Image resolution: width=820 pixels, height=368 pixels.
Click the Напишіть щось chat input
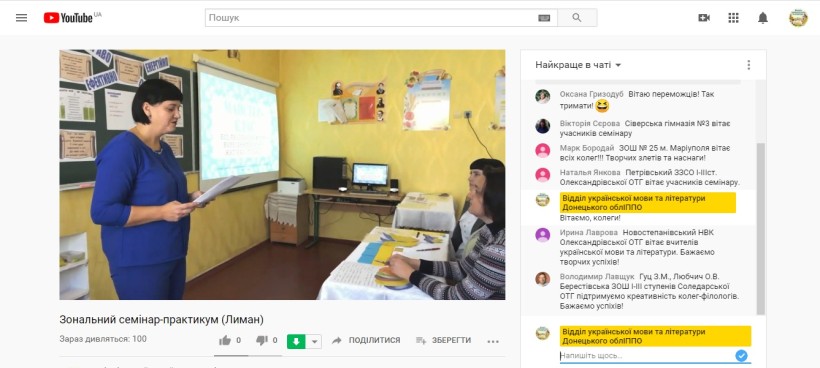click(x=646, y=356)
